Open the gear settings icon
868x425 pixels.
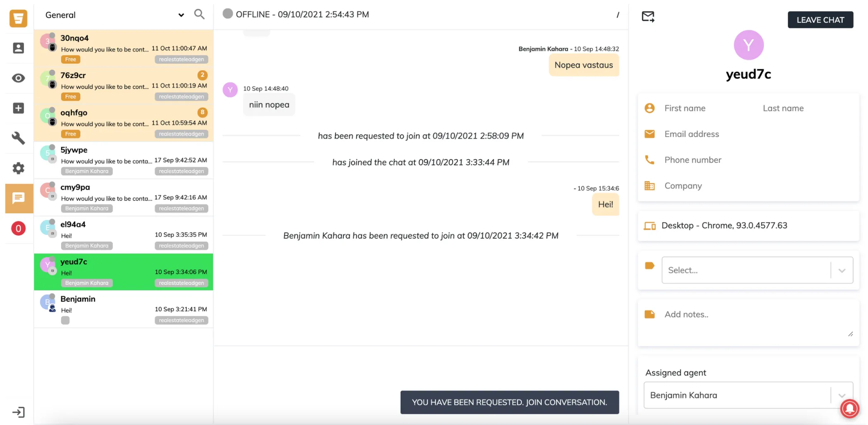point(18,168)
